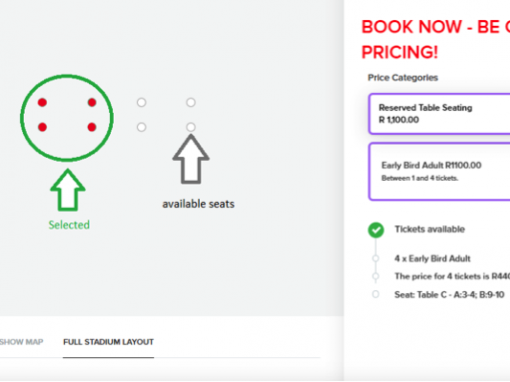Select the top-left available empty seat

pyautogui.click(x=141, y=102)
